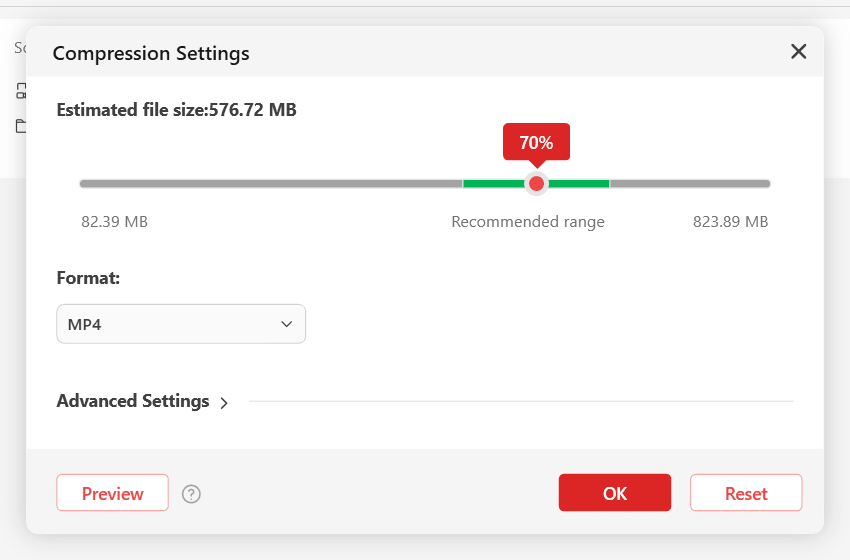Click the Recommended range label
Image resolution: width=850 pixels, height=560 pixels.
click(x=528, y=222)
